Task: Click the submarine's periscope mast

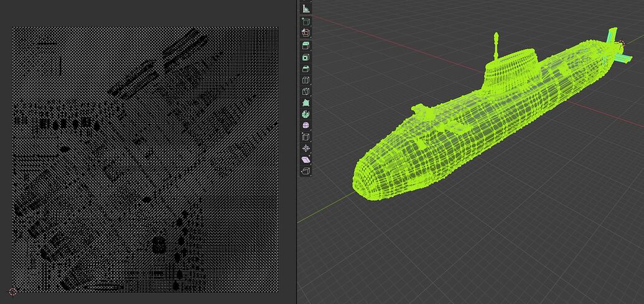Action: [x=496, y=45]
